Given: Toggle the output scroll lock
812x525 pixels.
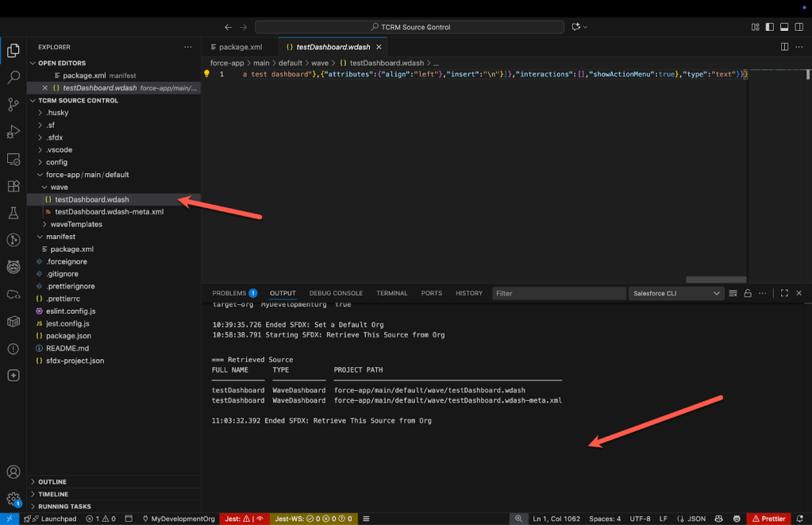Looking at the screenshot, I should 748,293.
